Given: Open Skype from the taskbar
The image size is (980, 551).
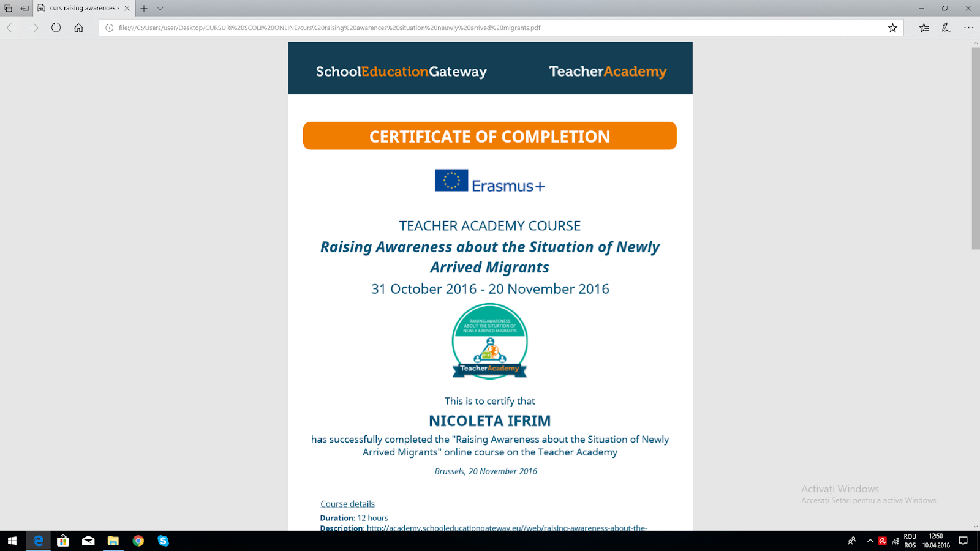Looking at the screenshot, I should (163, 541).
